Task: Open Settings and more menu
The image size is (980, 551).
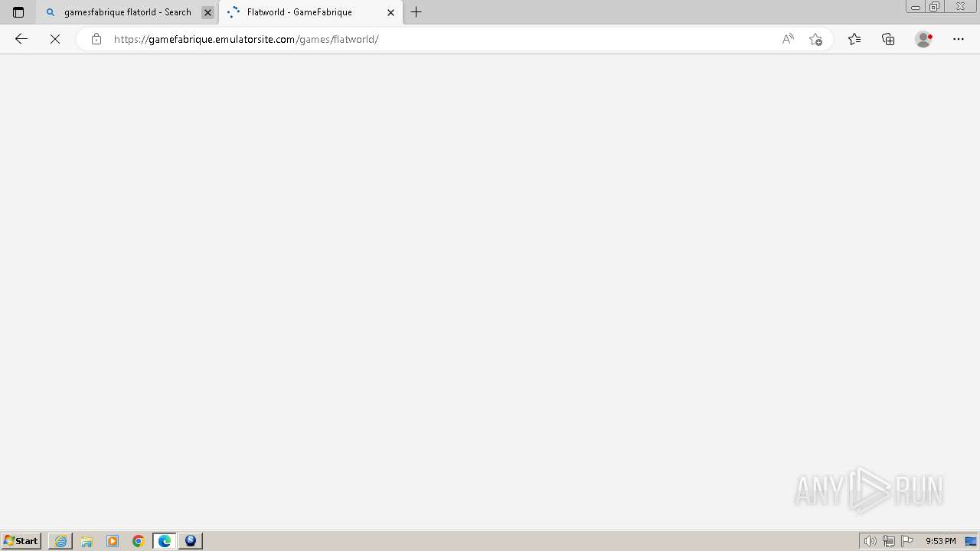Action: pyautogui.click(x=959, y=39)
